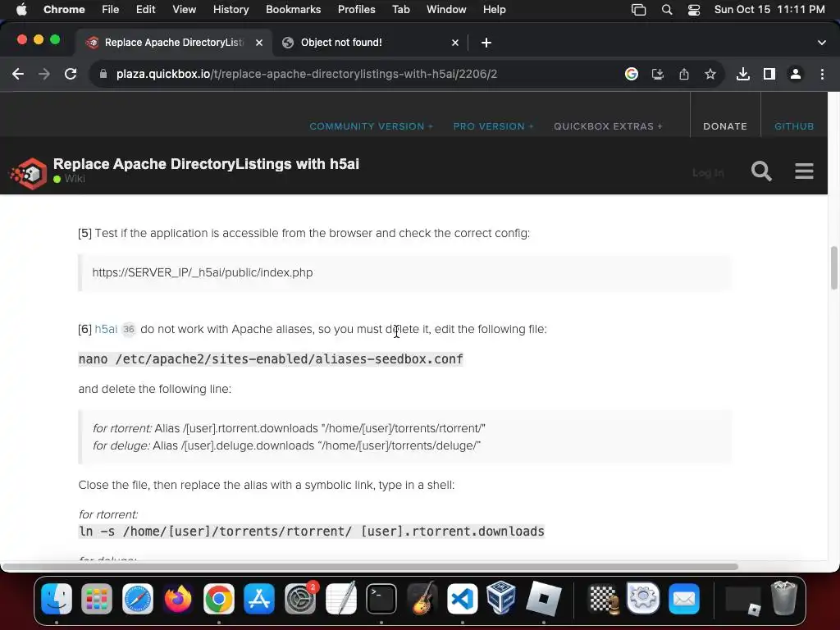Close the Object not found tab

454,43
